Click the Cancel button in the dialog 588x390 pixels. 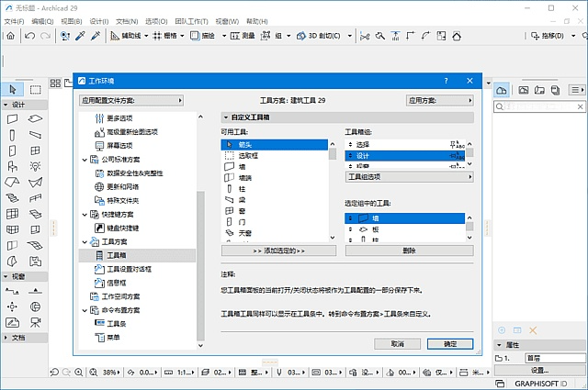point(397,343)
